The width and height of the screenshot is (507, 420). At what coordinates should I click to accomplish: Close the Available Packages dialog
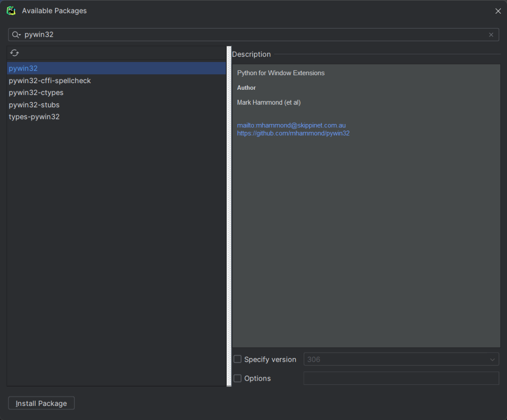pyautogui.click(x=498, y=11)
